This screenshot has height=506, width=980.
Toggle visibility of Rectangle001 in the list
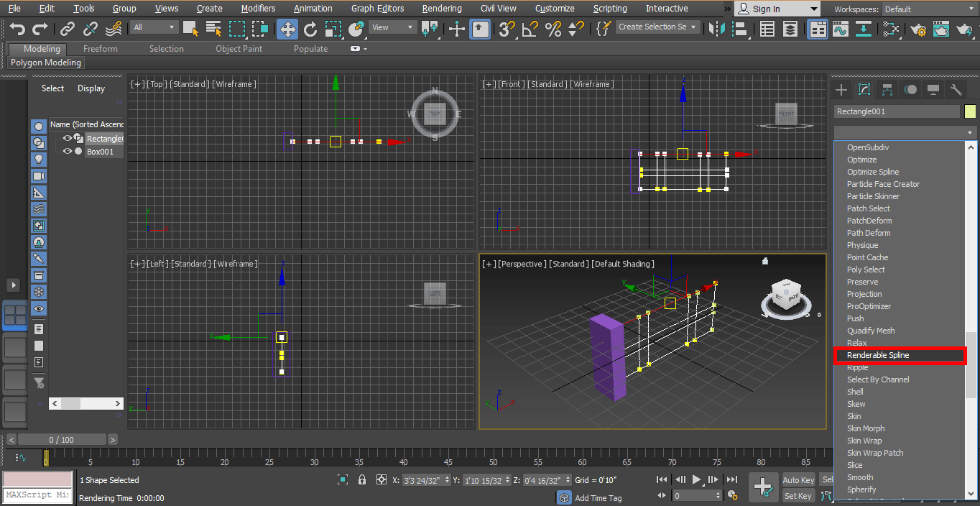pos(66,139)
